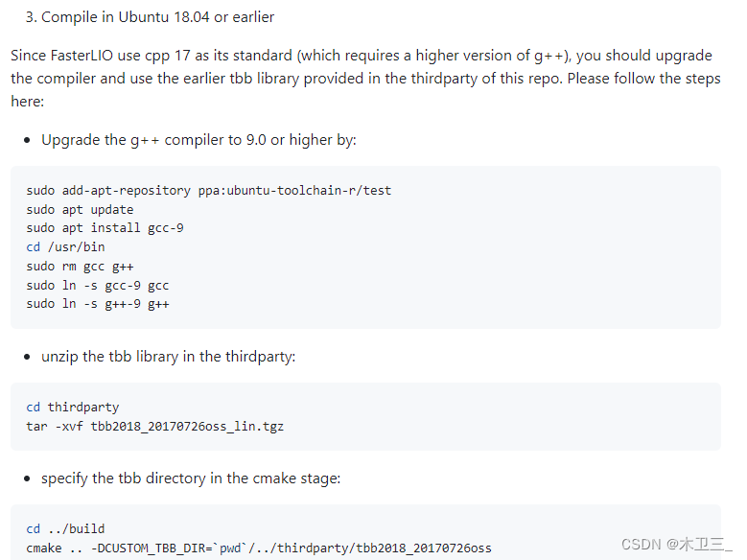Click the 'sudo rm gcc g++' line
Screen dimensions: 747x560
tap(80, 267)
